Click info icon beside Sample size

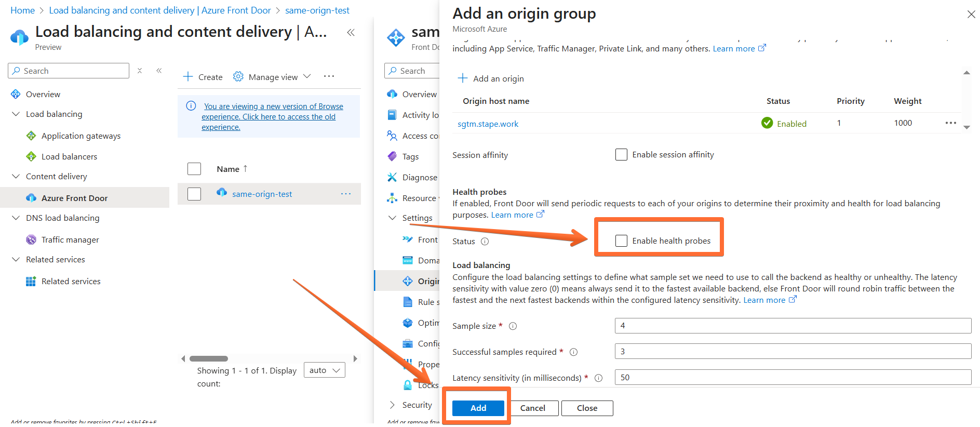513,326
